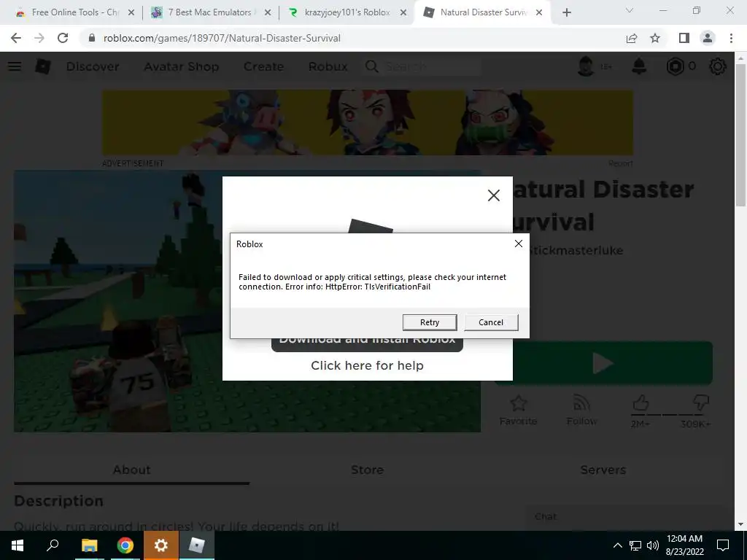
Task: Click the Roblox logo home icon
Action: [x=43, y=66]
